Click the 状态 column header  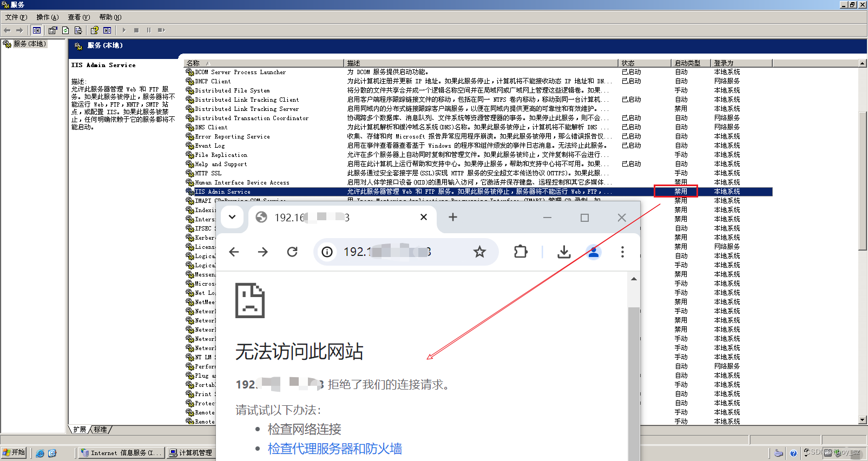pyautogui.click(x=645, y=63)
